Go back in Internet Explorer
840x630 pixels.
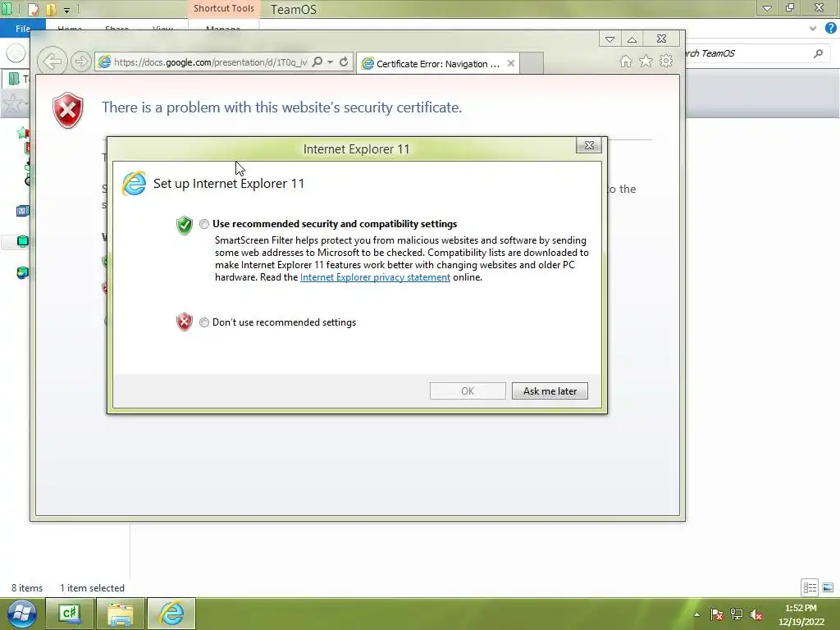(x=52, y=62)
